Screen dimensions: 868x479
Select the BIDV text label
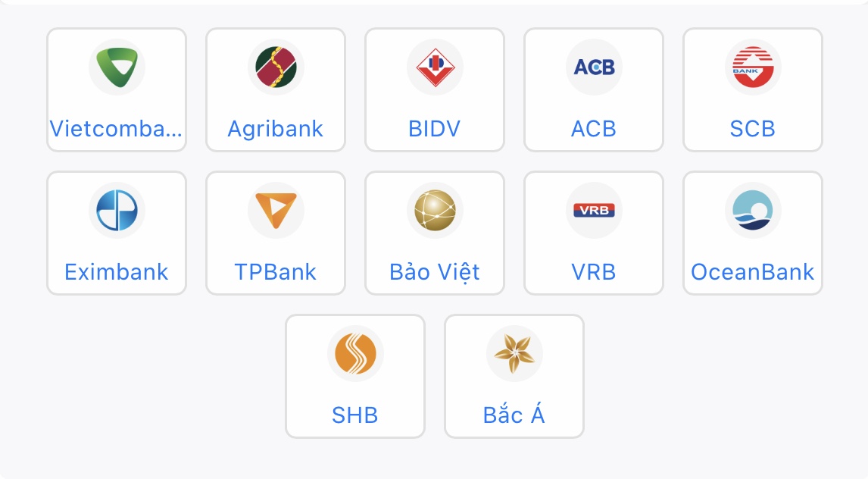tap(435, 129)
